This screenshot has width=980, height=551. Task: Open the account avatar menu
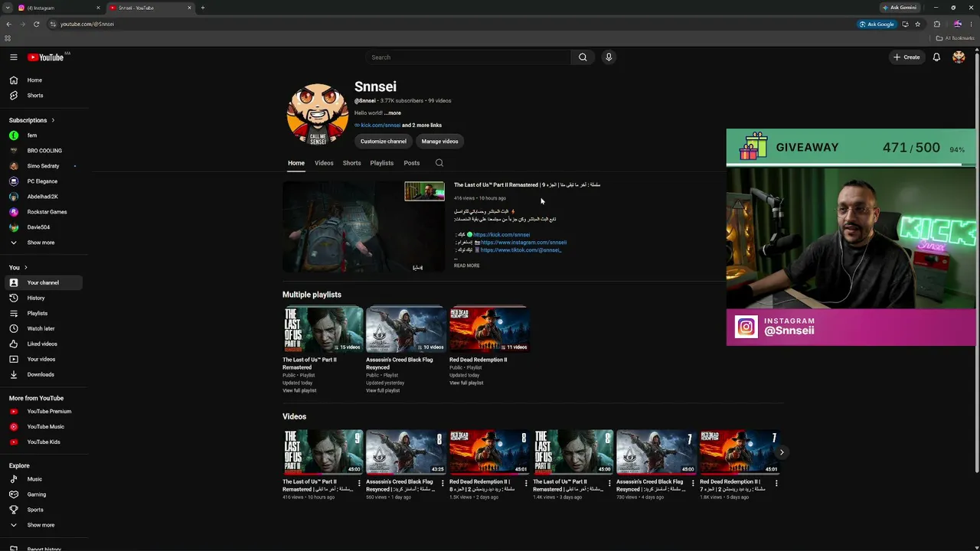(959, 57)
